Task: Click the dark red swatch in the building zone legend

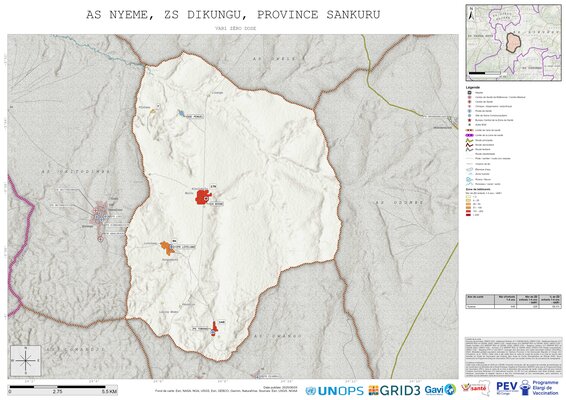Action: pos(469,215)
